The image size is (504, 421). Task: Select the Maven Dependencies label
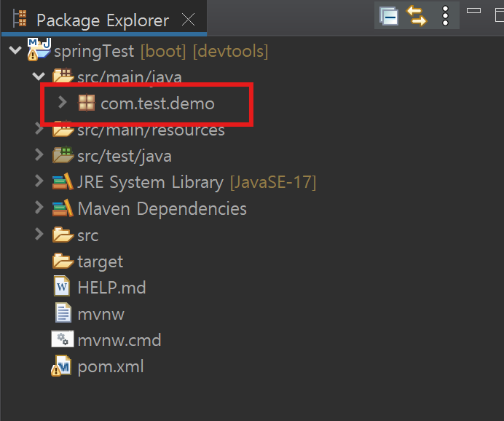pyautogui.click(x=162, y=209)
